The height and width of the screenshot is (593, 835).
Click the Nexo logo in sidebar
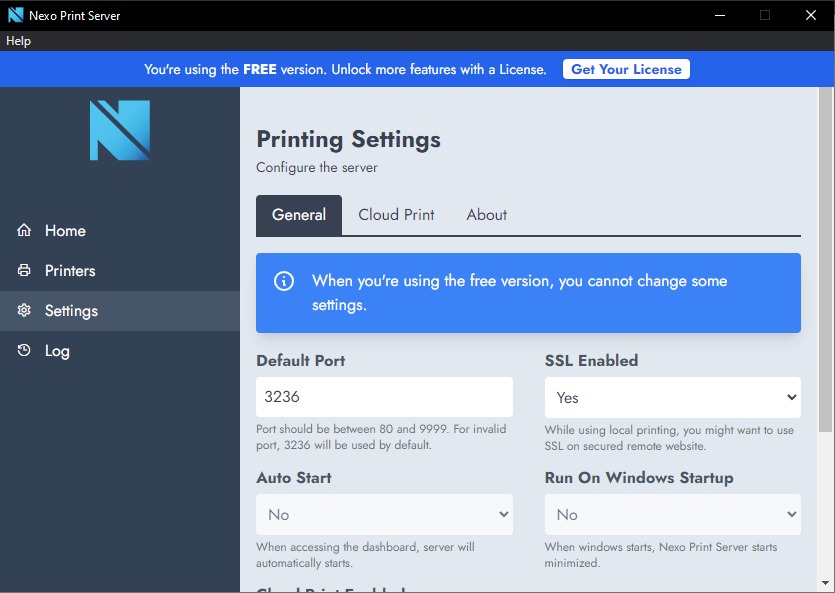[120, 130]
